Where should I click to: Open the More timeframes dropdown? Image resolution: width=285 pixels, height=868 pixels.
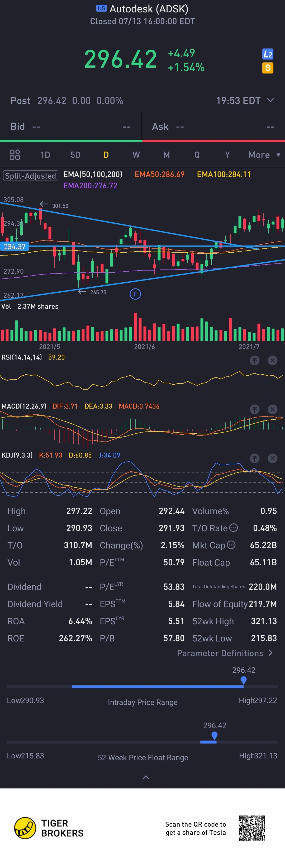[x=264, y=155]
